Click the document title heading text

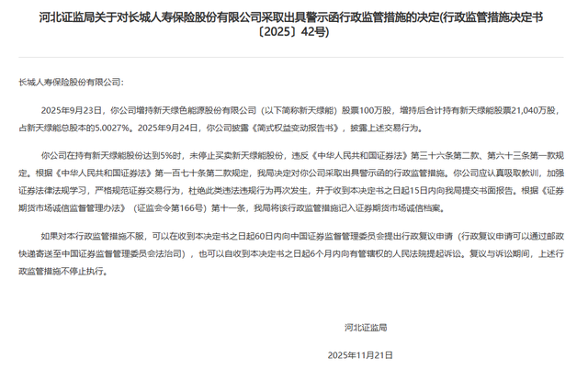291,25
